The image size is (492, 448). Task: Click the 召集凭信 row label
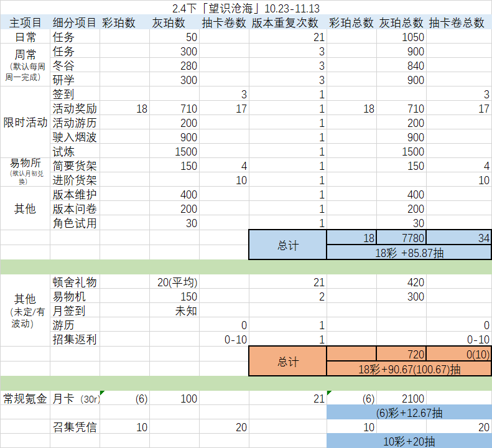pos(75,427)
